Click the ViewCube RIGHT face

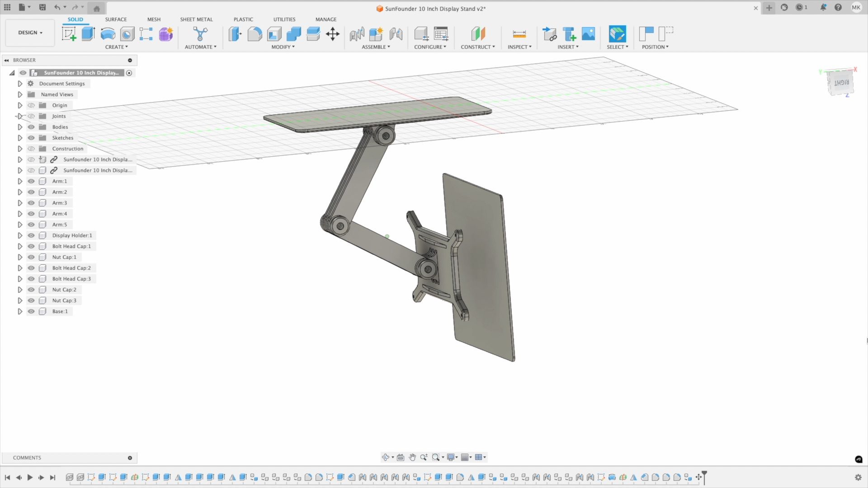(841, 83)
